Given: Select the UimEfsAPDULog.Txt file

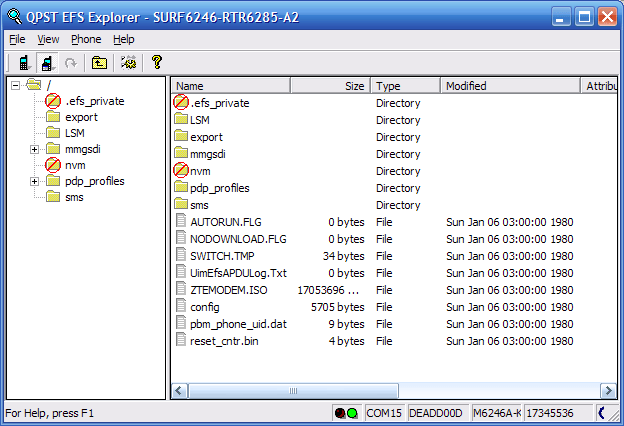Looking at the screenshot, I should tap(238, 273).
